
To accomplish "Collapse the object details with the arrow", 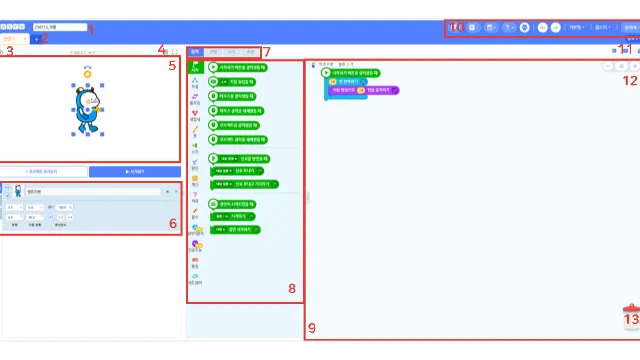I will click(x=167, y=191).
